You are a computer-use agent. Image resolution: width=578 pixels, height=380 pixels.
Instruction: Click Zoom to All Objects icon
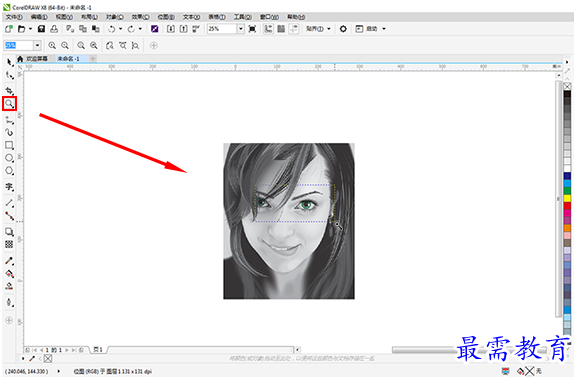(94, 45)
